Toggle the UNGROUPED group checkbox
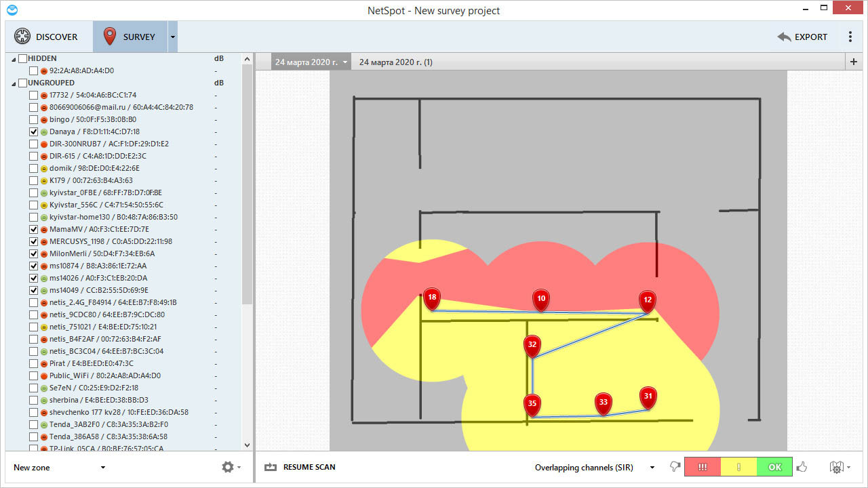This screenshot has height=488, width=868. pos(22,83)
